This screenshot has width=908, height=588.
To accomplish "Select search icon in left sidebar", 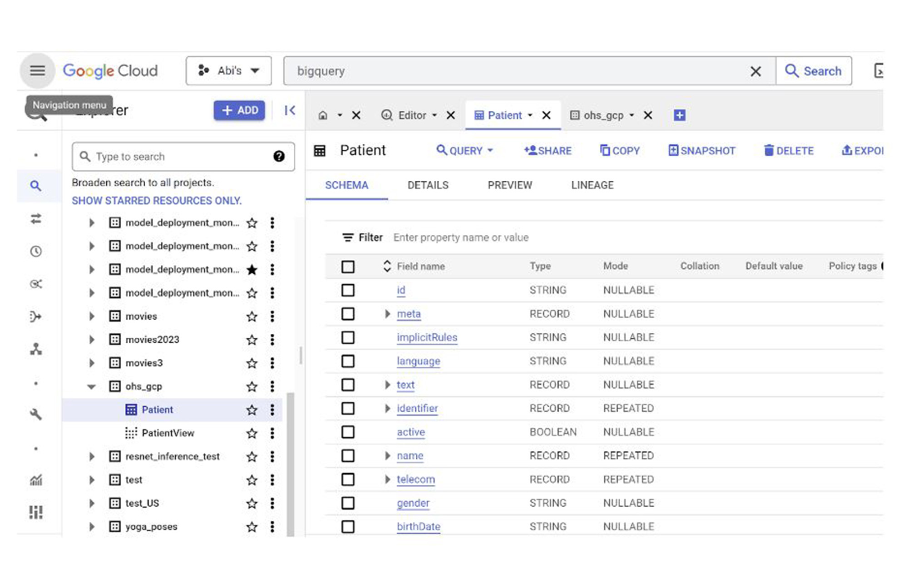I will (x=36, y=186).
